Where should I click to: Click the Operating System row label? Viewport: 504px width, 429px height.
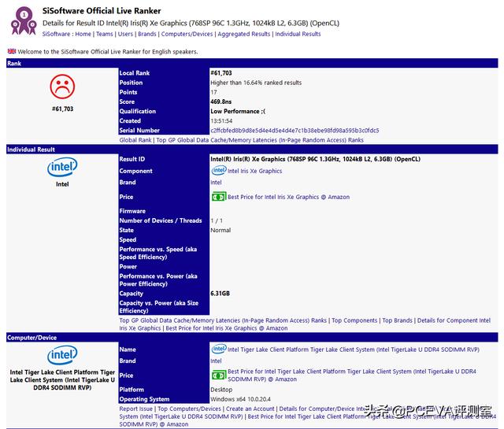(144, 399)
